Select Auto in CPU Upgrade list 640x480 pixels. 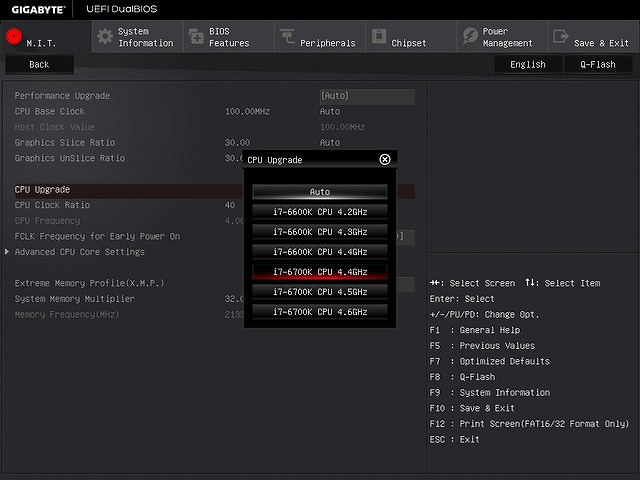320,192
